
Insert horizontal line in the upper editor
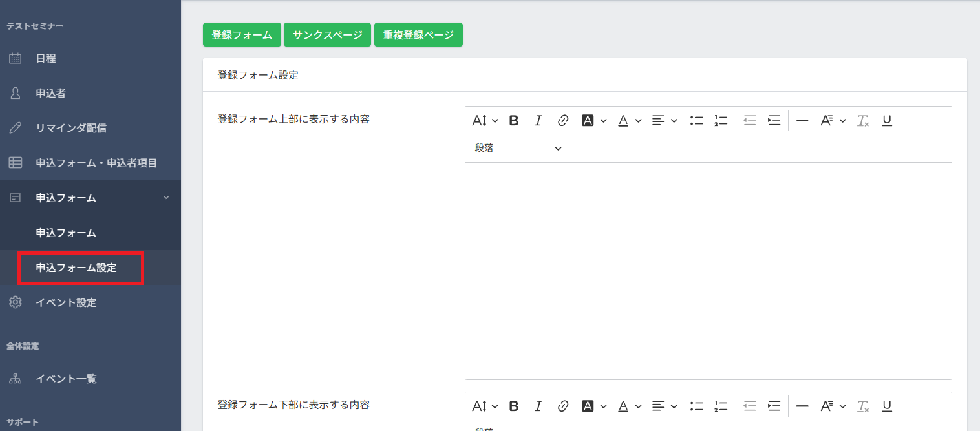802,120
